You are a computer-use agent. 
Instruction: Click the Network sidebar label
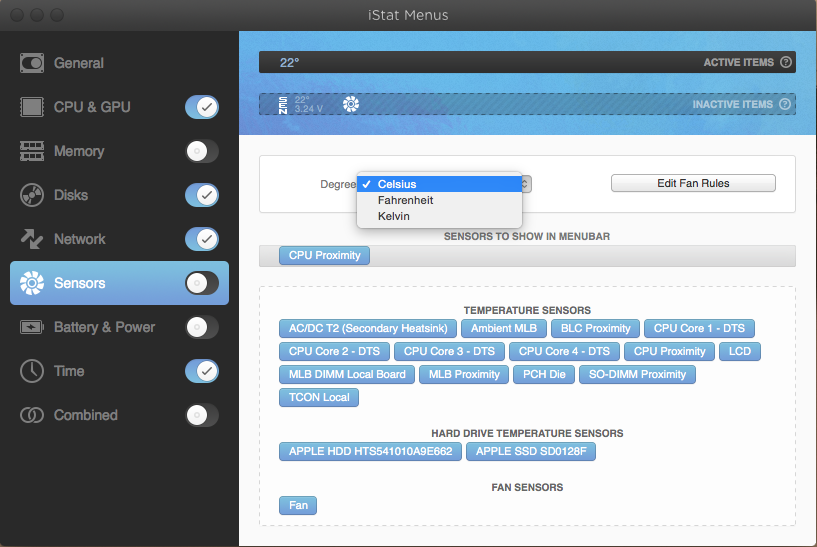pyautogui.click(x=79, y=239)
